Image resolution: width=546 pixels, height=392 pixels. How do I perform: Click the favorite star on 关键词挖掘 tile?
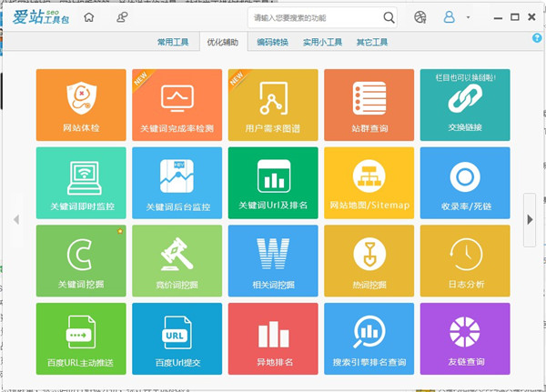[x=120, y=231]
